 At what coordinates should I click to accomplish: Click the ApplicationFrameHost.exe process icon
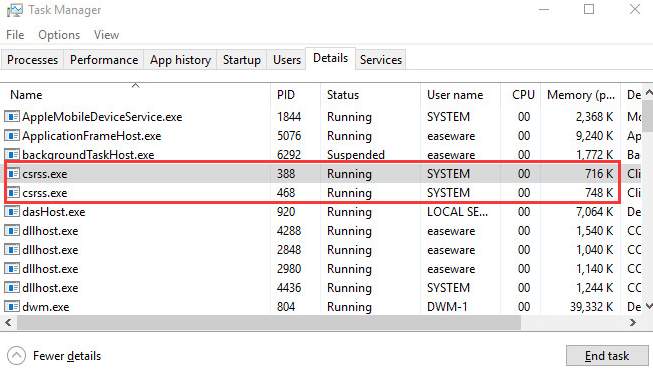pos(12,136)
